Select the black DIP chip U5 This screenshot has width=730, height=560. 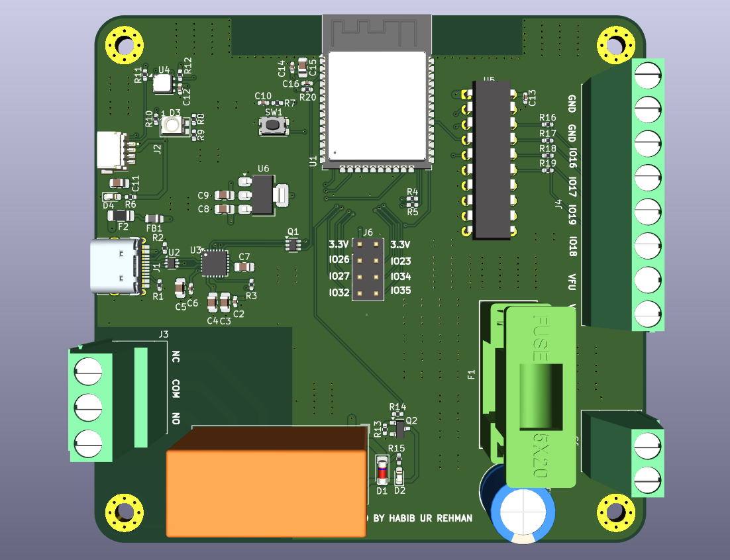(x=491, y=160)
